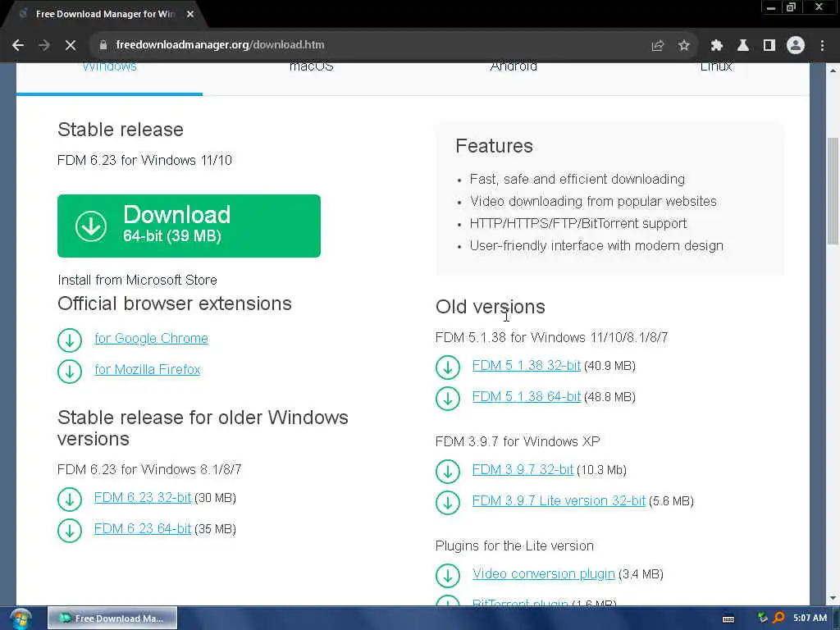Toggle the side panel icon

coord(769,46)
